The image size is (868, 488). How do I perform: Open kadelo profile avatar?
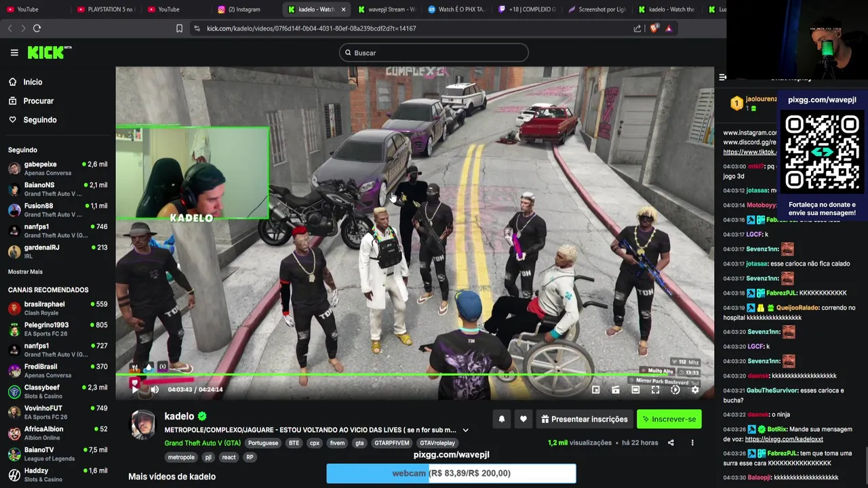coord(142,425)
